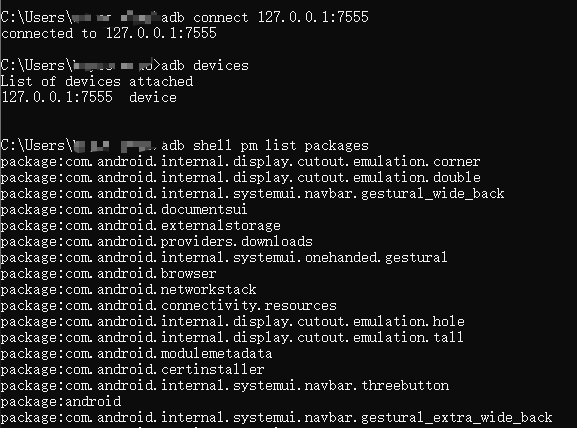Screen dimensions: 577x428
Task: Click the com.android.providers.downloads line
Action: [x=157, y=241]
